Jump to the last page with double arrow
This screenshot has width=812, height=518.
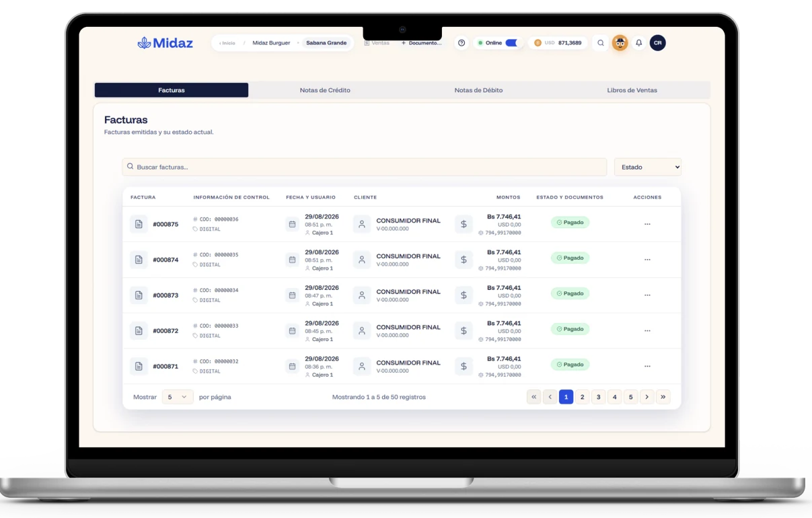click(663, 397)
